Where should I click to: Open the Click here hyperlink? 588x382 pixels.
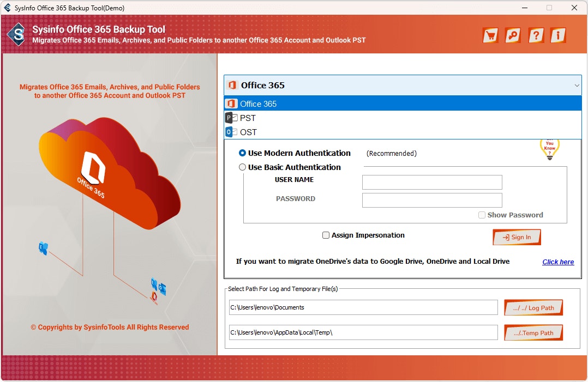tap(557, 262)
